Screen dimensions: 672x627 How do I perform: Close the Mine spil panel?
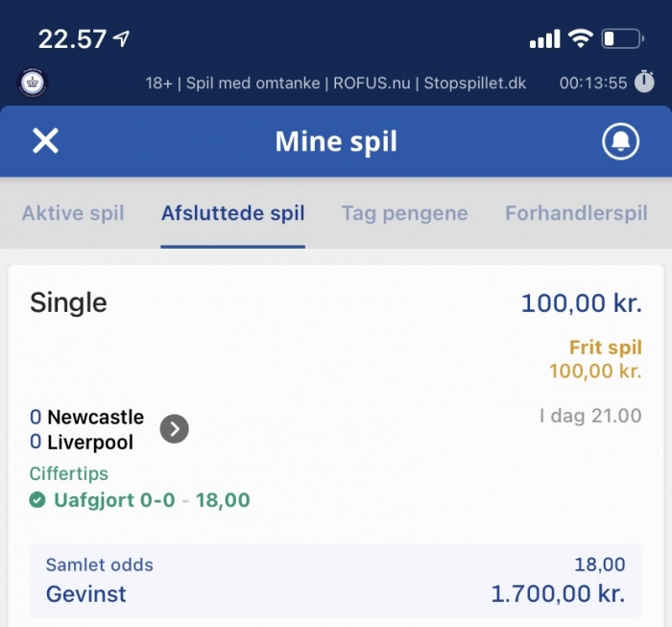pyautogui.click(x=45, y=141)
